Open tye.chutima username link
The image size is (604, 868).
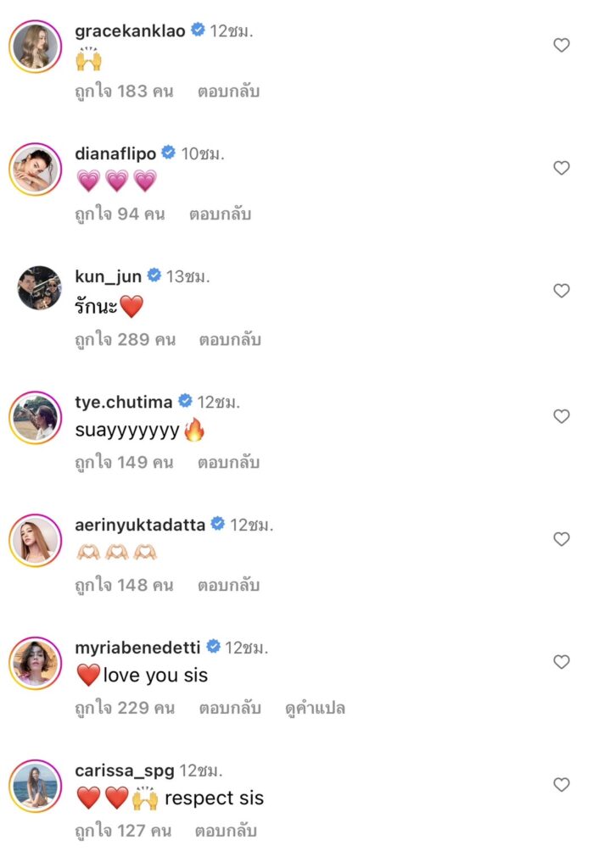125,402
